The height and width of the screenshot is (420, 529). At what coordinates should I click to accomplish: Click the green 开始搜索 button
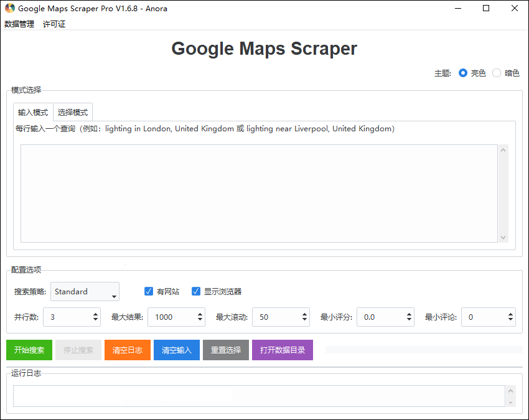point(29,350)
